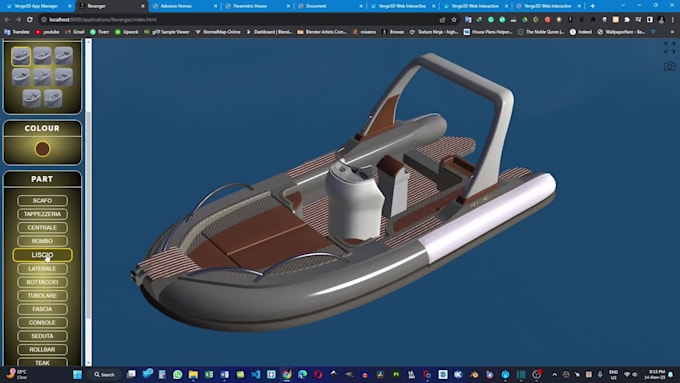This screenshot has width=680, height=383.
Task: Select the highlighted LISCIO part
Action: [x=42, y=255]
